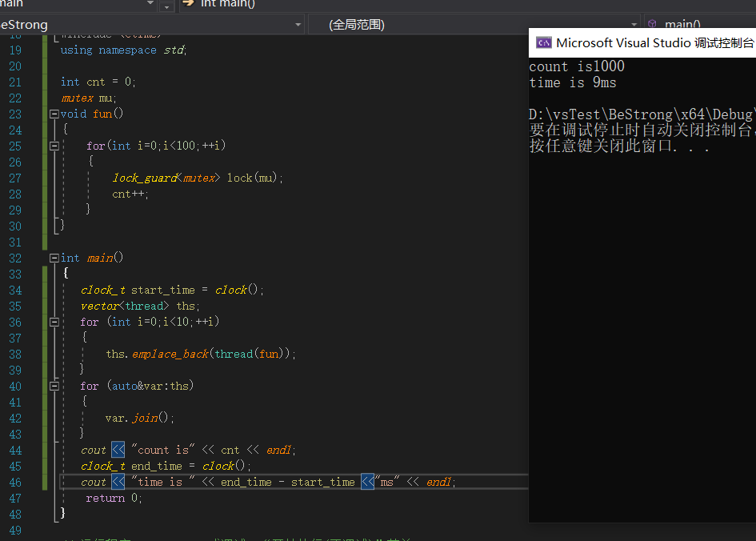Image resolution: width=756 pixels, height=541 pixels.
Task: Click the console title 'Microsoft Visual Studio 调试控制台'
Action: pos(655,43)
